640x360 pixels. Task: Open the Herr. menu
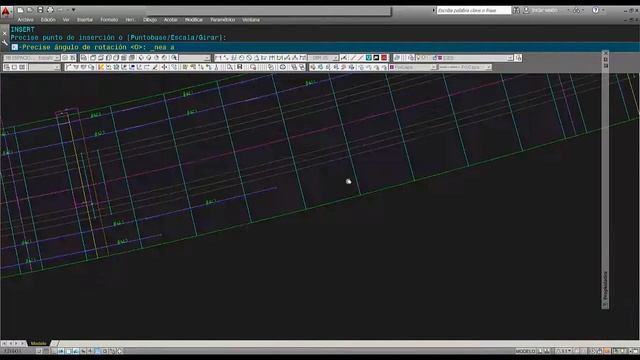130,20
